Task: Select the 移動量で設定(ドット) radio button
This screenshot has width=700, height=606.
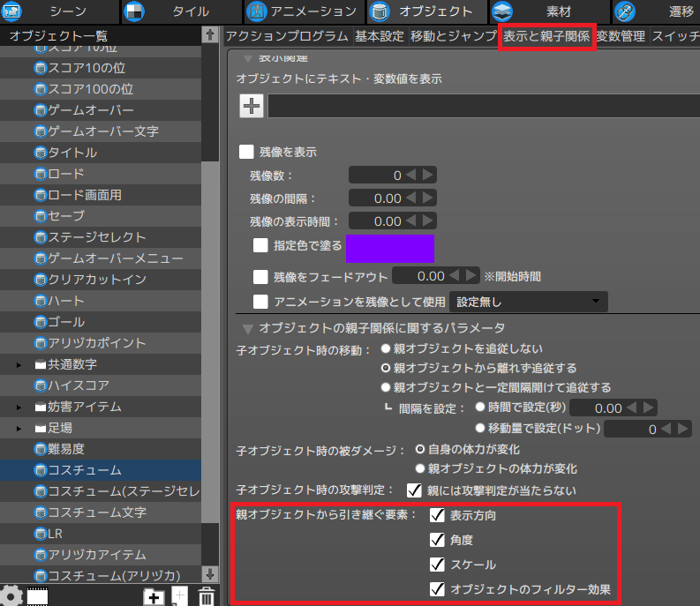Action: click(480, 428)
